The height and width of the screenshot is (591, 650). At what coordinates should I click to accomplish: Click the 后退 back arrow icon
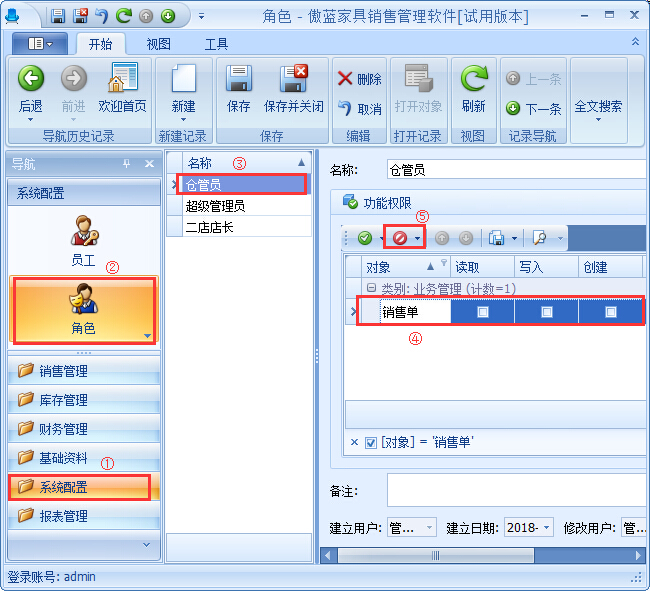click(x=31, y=78)
